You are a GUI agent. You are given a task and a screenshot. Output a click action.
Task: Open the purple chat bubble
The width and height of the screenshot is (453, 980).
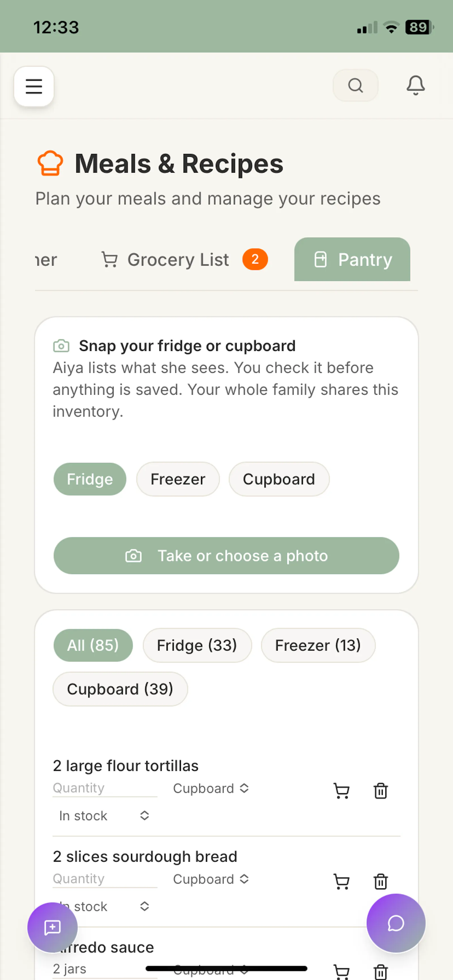point(396,923)
